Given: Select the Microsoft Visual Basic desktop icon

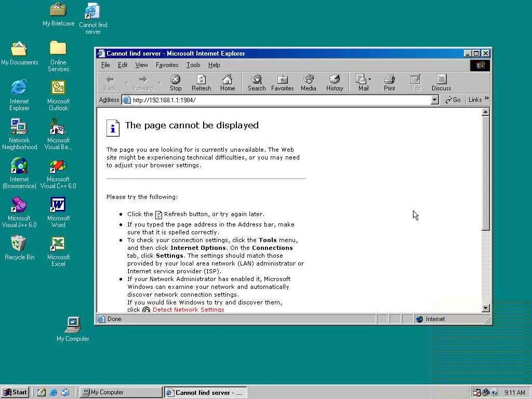Looking at the screenshot, I should (x=58, y=135).
